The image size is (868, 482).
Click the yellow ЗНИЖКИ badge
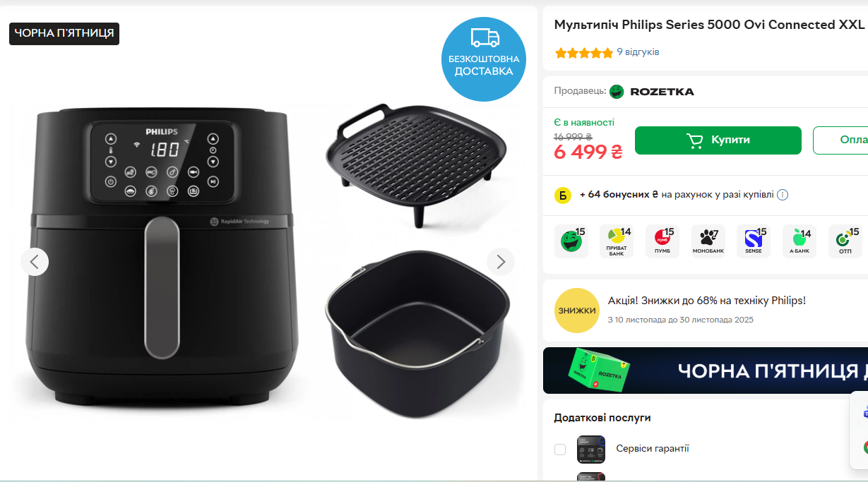577,311
